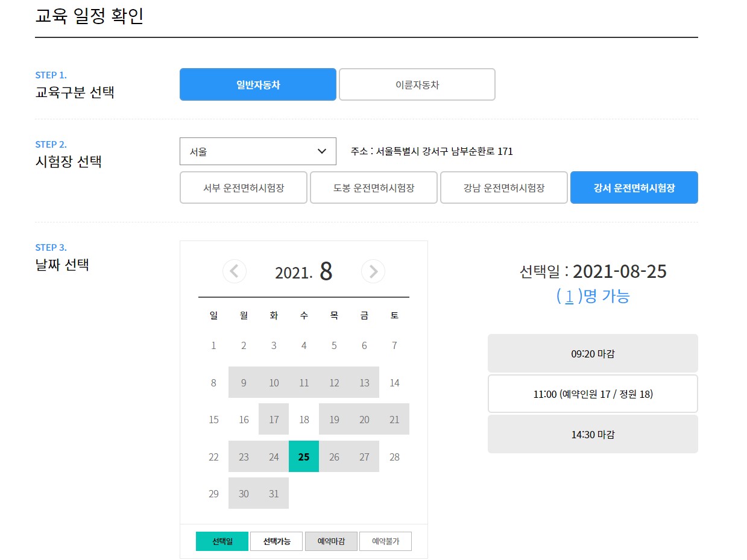Click August 19 in the calendar

(x=334, y=420)
